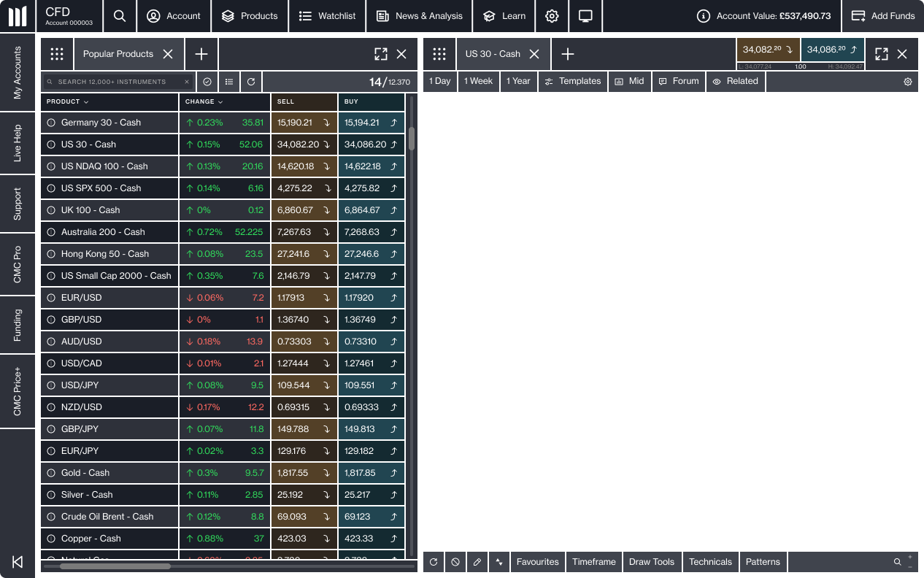Click the monitor layout icon in top bar

click(x=585, y=16)
